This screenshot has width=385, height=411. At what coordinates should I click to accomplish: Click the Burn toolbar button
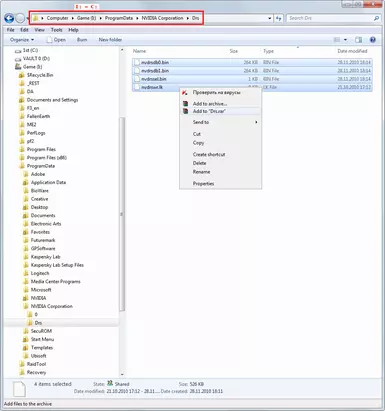(x=82, y=40)
